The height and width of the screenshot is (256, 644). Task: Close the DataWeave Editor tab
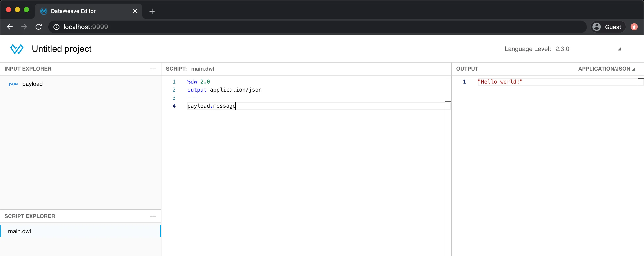[135, 11]
